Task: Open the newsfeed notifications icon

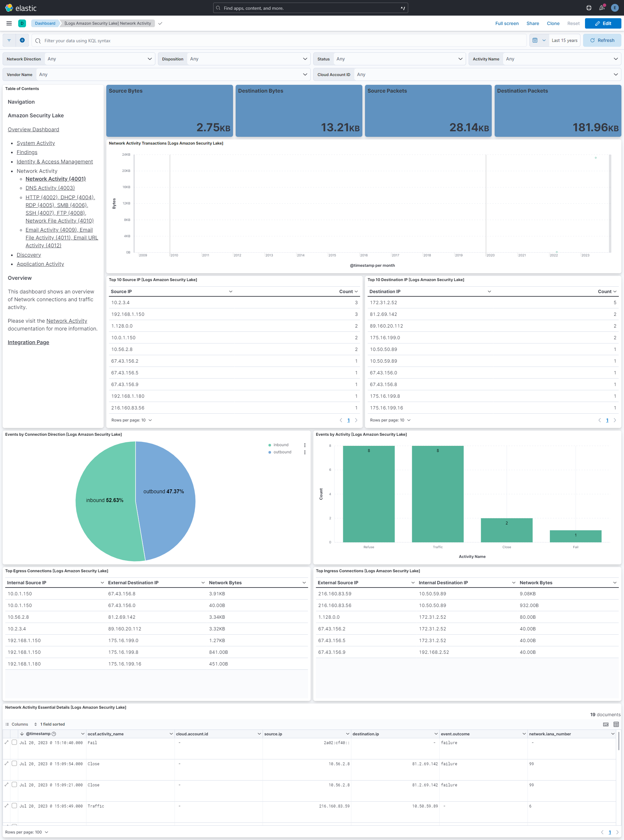Action: [602, 8]
